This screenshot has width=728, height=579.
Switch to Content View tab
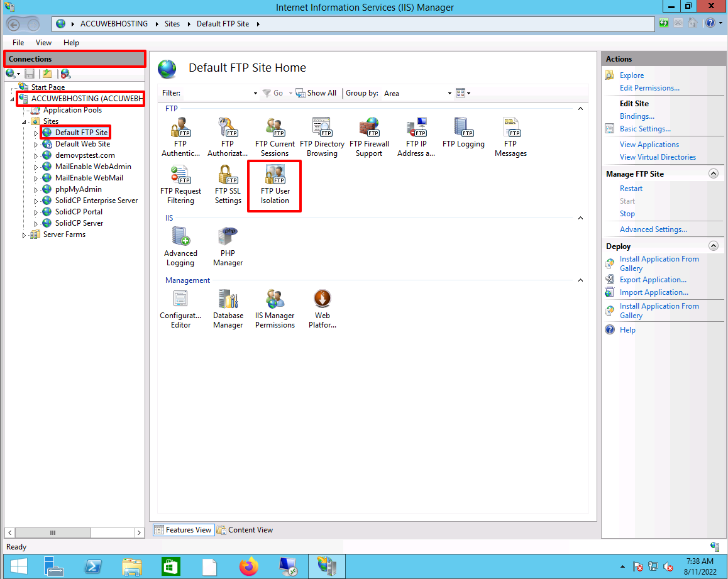[x=245, y=530]
